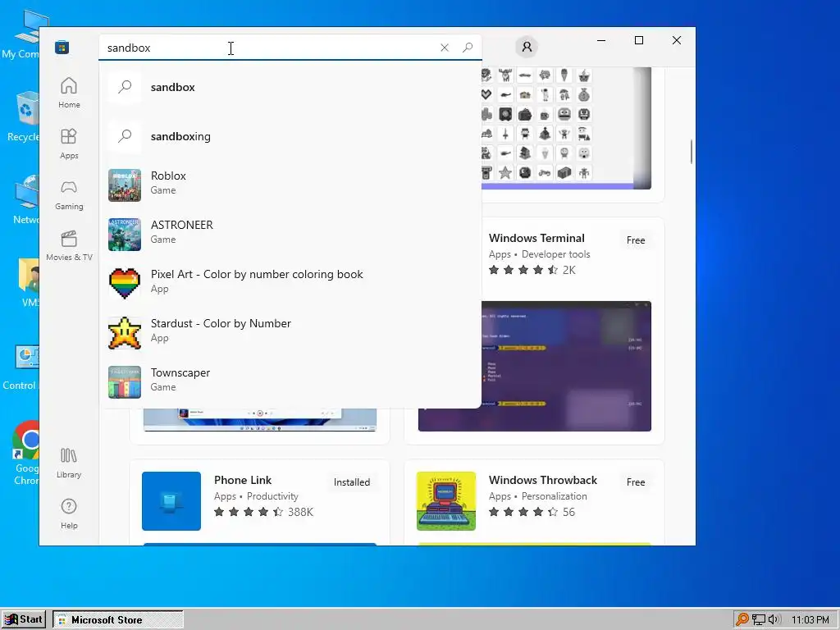Open the Windows Terminal screenshot preview

(x=566, y=366)
